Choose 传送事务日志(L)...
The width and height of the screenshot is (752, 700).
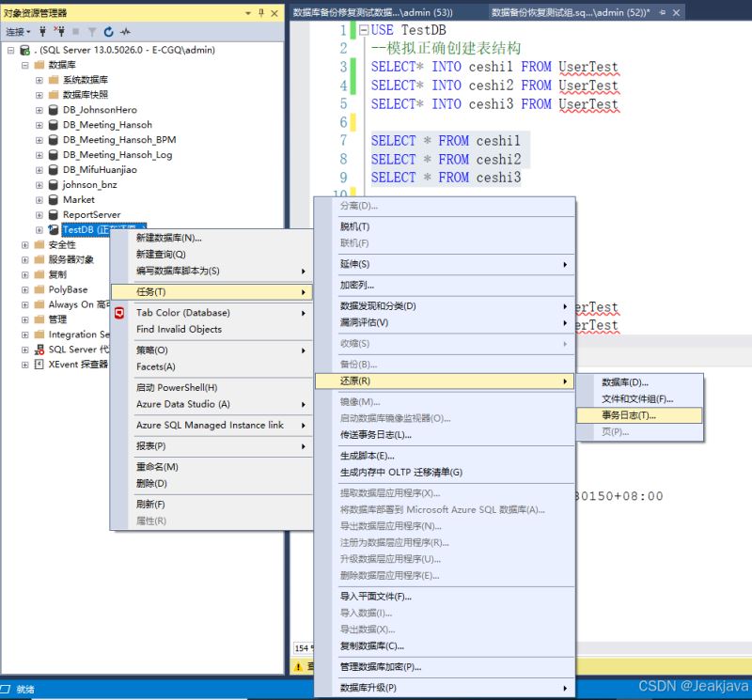[445, 435]
